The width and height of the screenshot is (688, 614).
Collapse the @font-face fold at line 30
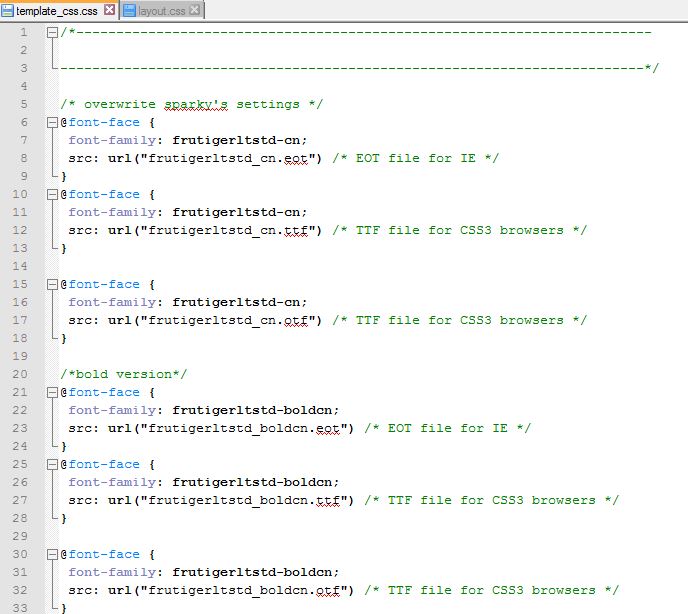(x=52, y=554)
